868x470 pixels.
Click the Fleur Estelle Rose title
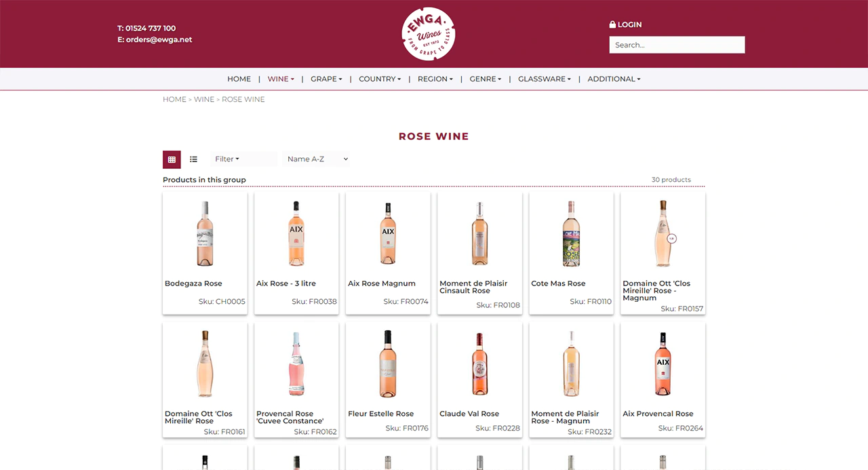(380, 414)
